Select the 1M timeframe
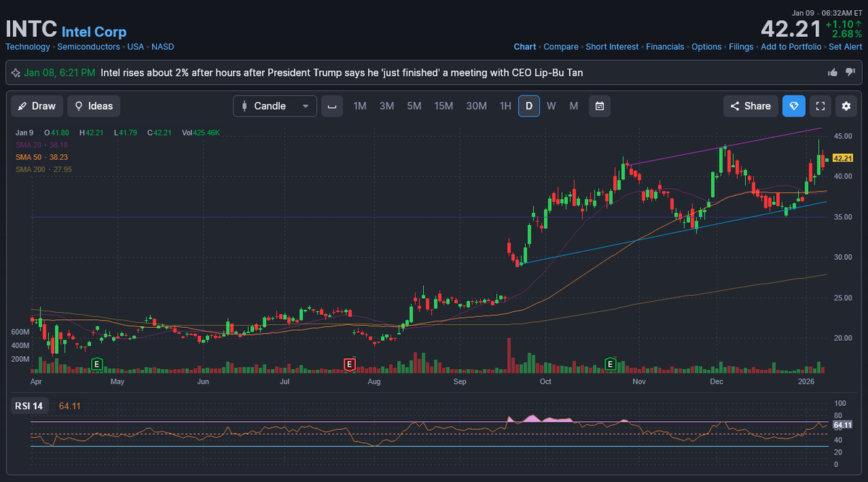 pos(359,106)
